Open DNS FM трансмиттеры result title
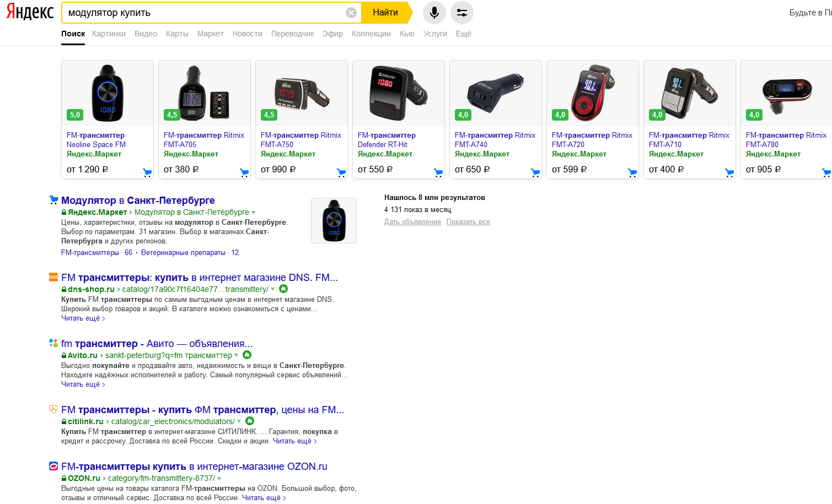 click(x=200, y=278)
